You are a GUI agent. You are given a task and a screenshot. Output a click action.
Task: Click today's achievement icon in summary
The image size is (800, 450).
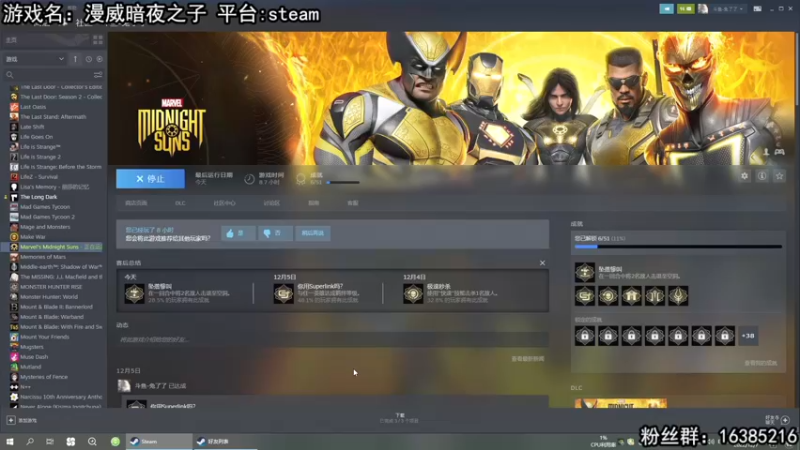(x=135, y=294)
